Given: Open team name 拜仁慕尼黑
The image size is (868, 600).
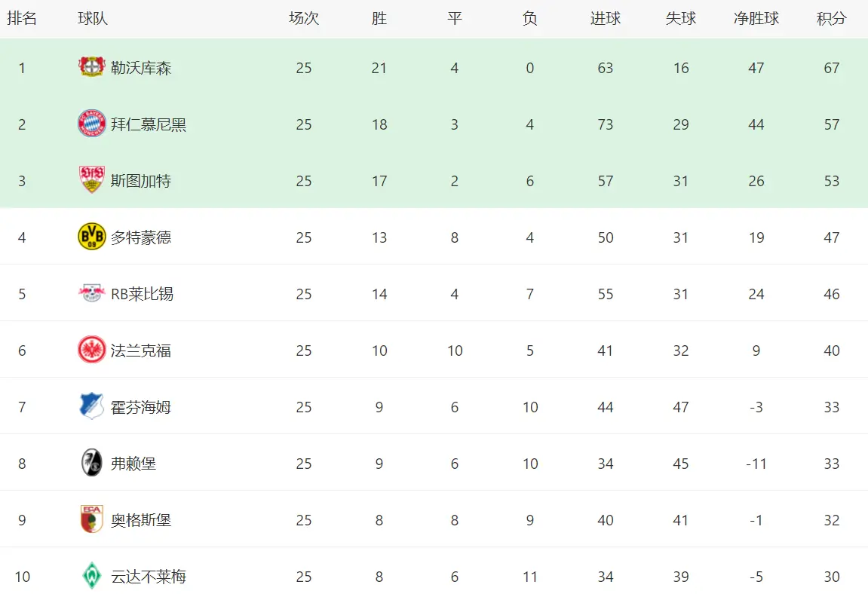Looking at the screenshot, I should tap(149, 124).
